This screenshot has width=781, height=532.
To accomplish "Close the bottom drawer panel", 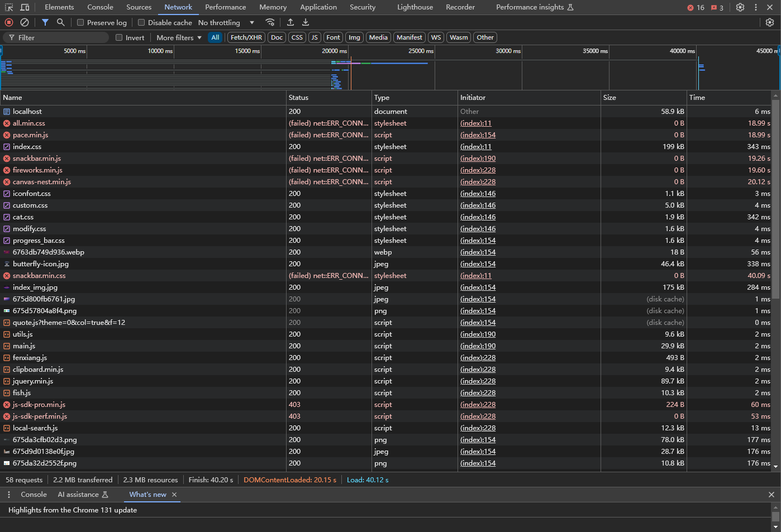I will point(772,495).
